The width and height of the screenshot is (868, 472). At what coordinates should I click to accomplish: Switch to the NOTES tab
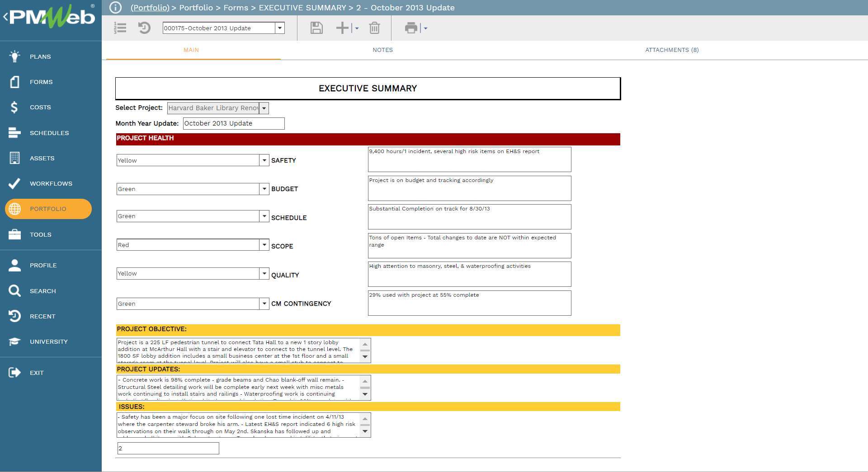point(382,50)
